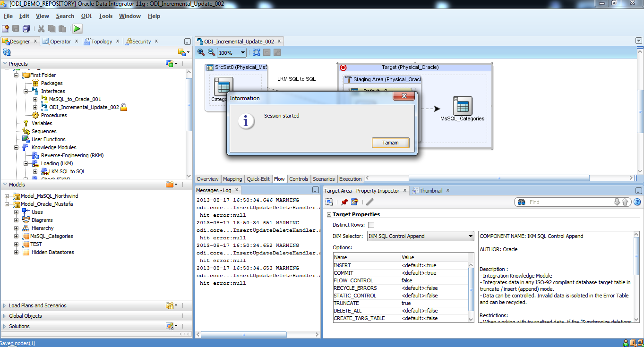Run the interface with green Execute arrow
Screen dimensions: 644x347
(77, 29)
